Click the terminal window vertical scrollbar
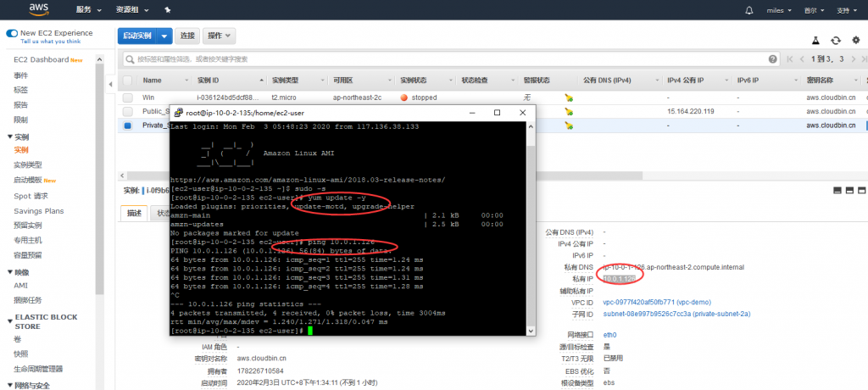The height and width of the screenshot is (390, 868). click(531, 229)
